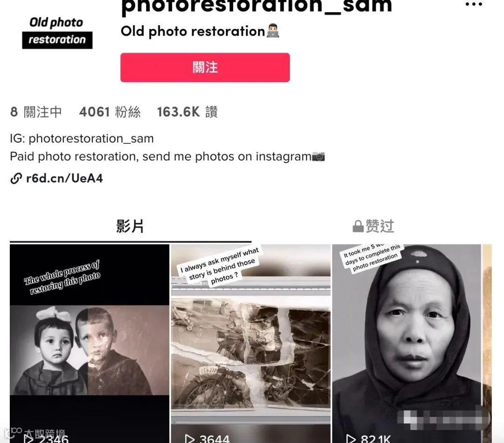Viewport: 504px width, 443px height.
Task: Click the 163.6K 讚 likes count
Action: 188,112
